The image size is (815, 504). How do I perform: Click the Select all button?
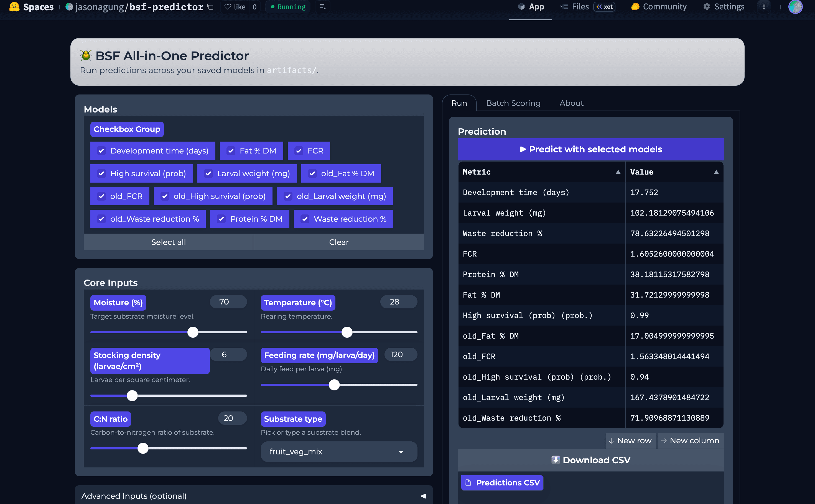(168, 242)
